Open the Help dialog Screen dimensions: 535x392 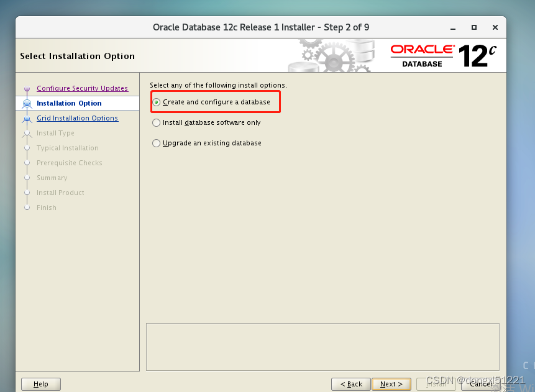coord(40,384)
